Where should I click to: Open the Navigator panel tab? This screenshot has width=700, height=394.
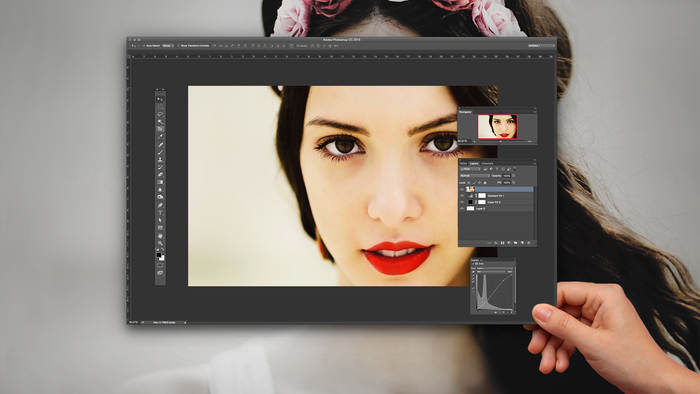pyautogui.click(x=466, y=112)
